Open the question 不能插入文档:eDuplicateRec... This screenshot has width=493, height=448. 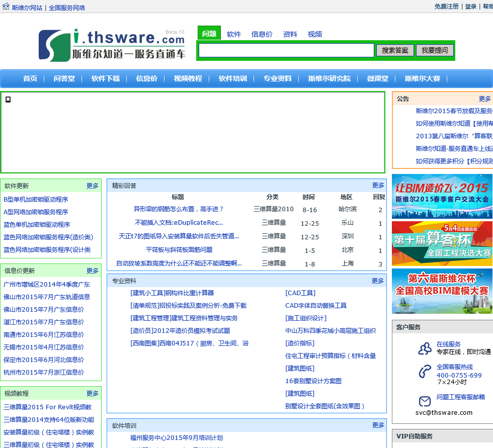click(179, 222)
